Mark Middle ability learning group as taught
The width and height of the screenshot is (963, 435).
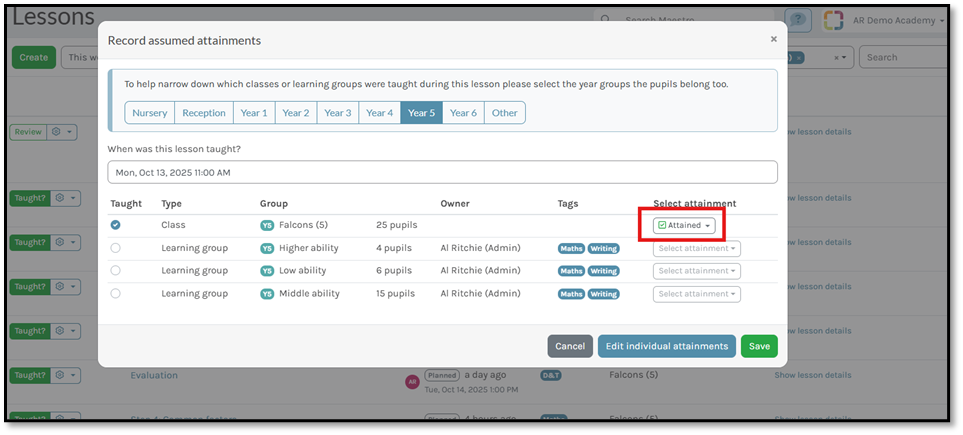point(116,294)
